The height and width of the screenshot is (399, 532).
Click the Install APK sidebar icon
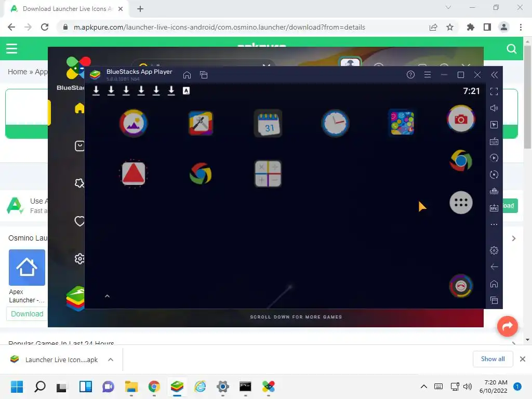(x=494, y=208)
